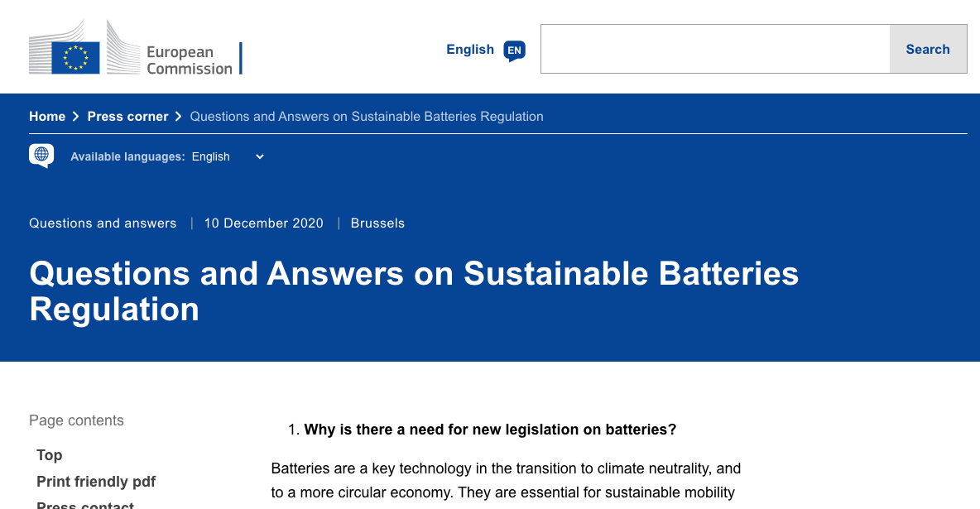The image size is (980, 509).
Task: Expand the languages list using the down arrow
Action: pyautogui.click(x=260, y=156)
